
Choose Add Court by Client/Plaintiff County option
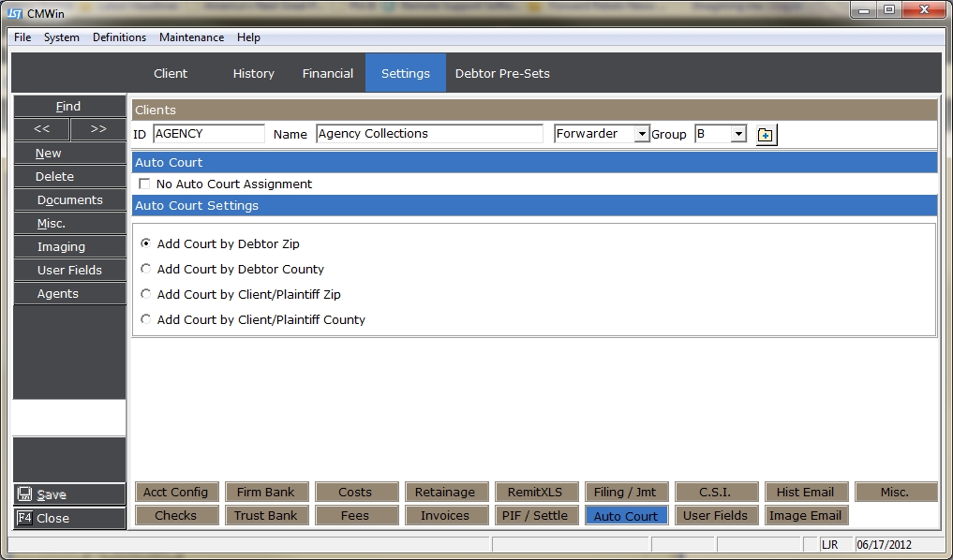click(145, 319)
